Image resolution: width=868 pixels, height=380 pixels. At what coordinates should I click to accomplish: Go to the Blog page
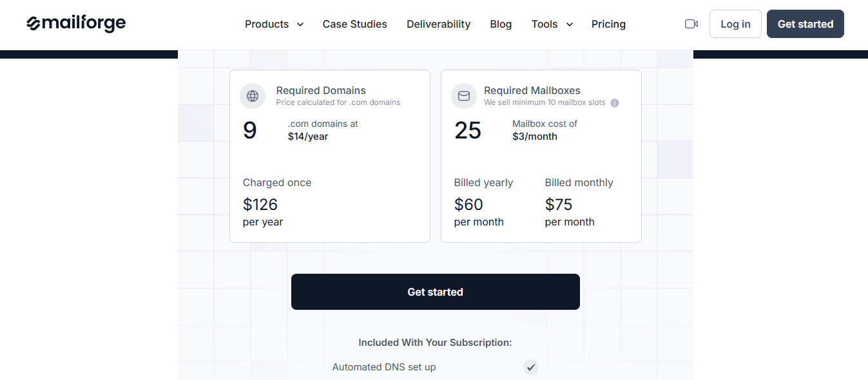point(501,24)
